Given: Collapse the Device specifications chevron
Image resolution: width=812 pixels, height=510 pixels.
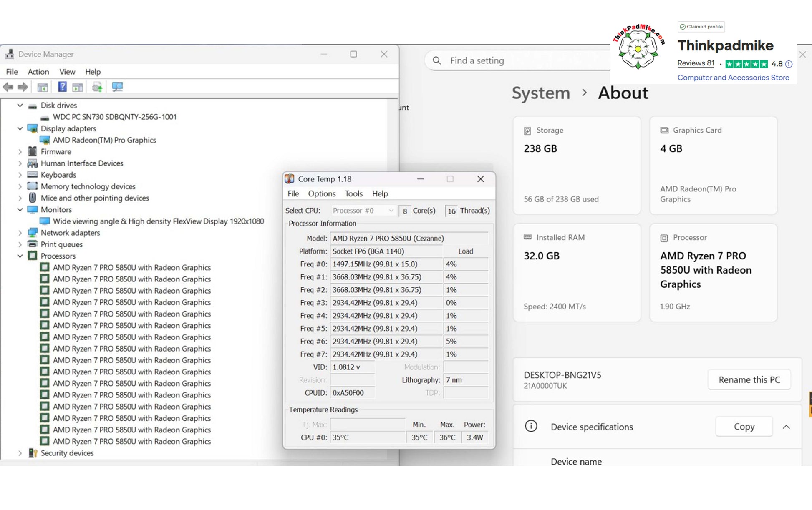Looking at the screenshot, I should click(786, 427).
